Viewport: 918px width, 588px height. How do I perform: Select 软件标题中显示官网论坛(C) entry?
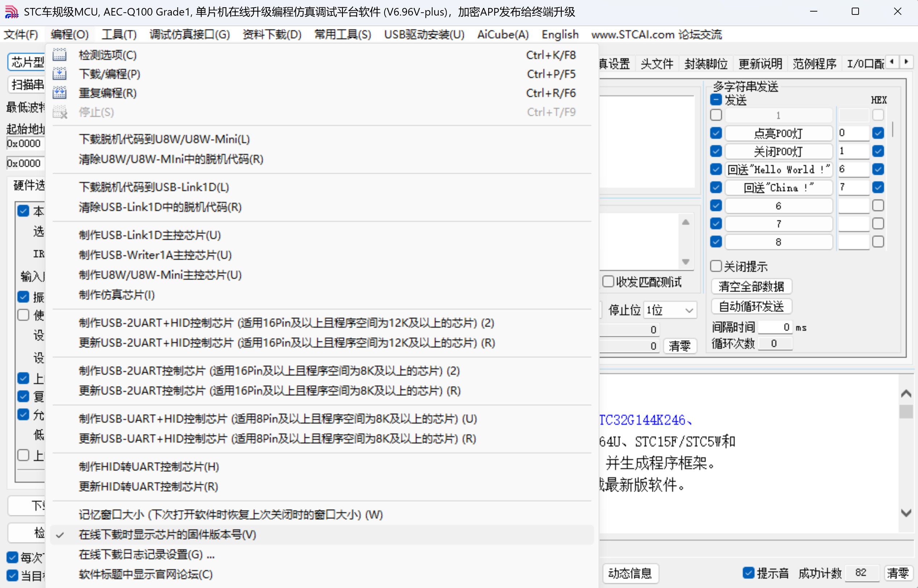point(322,574)
